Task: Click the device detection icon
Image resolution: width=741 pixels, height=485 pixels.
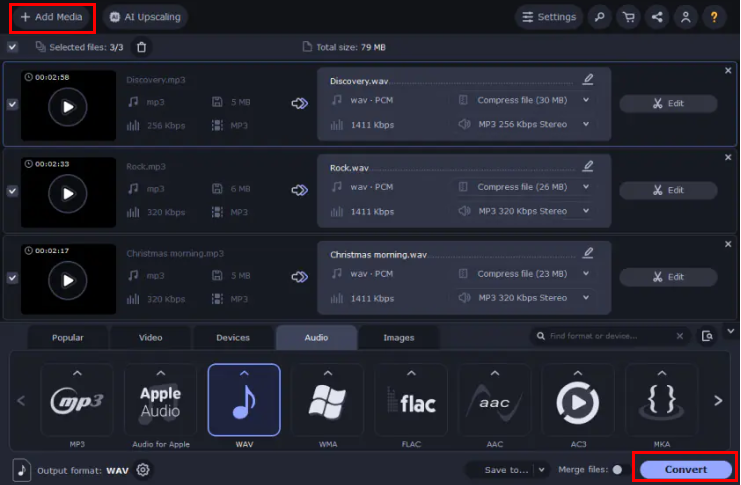Action: tap(707, 336)
